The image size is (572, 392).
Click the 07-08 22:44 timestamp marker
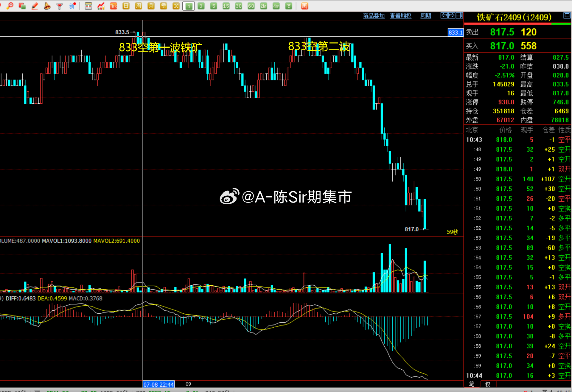[158, 384]
